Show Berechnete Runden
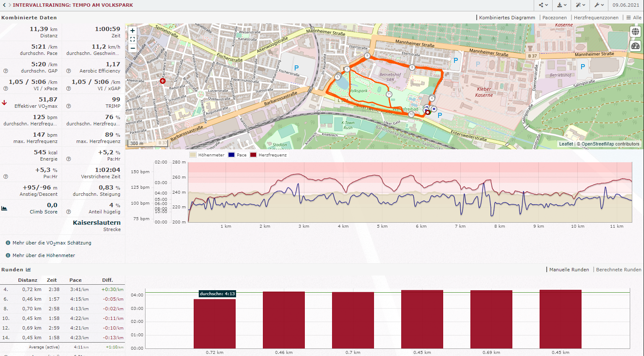The height and width of the screenshot is (356, 644). (618, 270)
